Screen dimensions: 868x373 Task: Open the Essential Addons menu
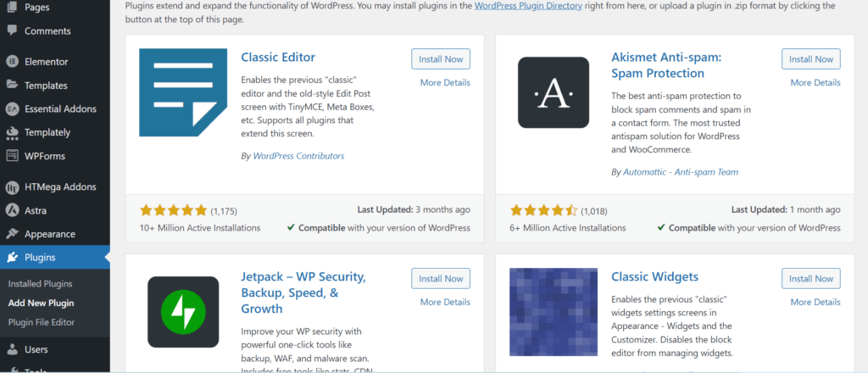tap(60, 109)
